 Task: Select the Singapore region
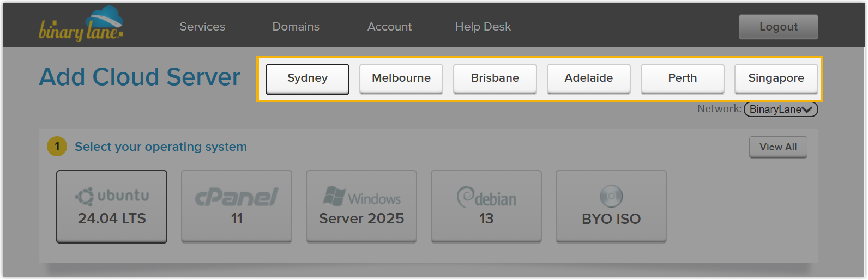coord(776,79)
